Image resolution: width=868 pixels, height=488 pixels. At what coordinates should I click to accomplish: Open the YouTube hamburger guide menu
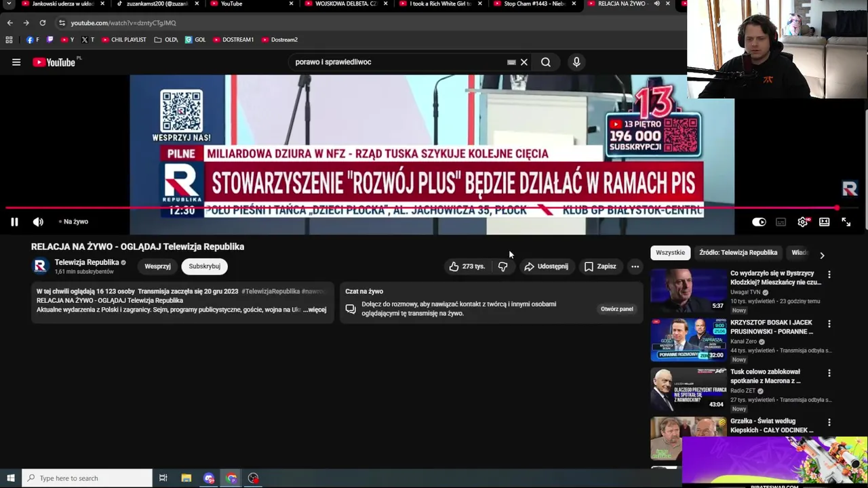16,62
